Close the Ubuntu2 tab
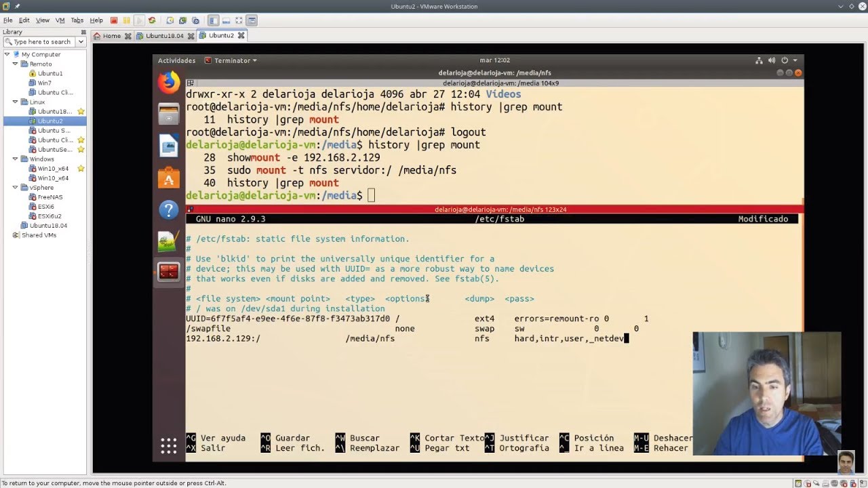Viewport: 868px width, 488px height. 241,35
